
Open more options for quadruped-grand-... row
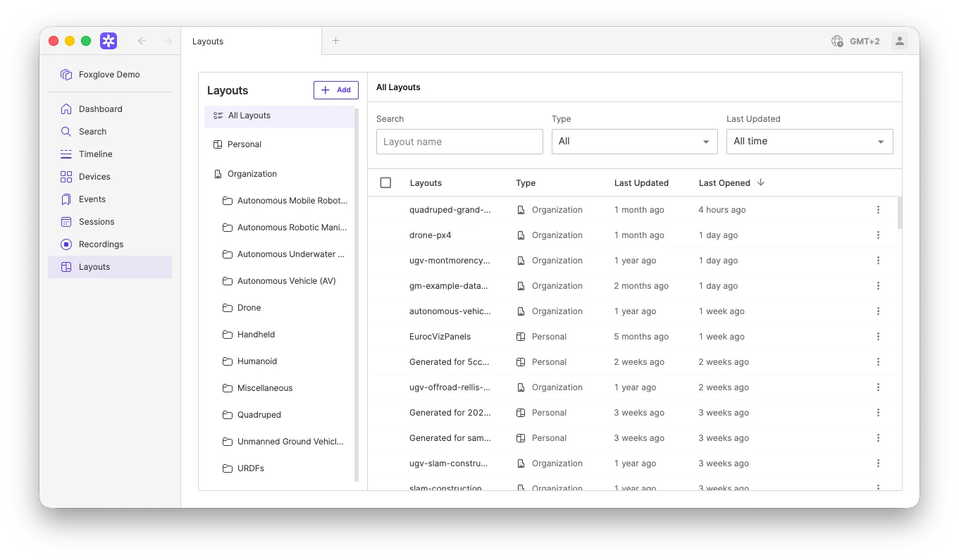tap(878, 210)
